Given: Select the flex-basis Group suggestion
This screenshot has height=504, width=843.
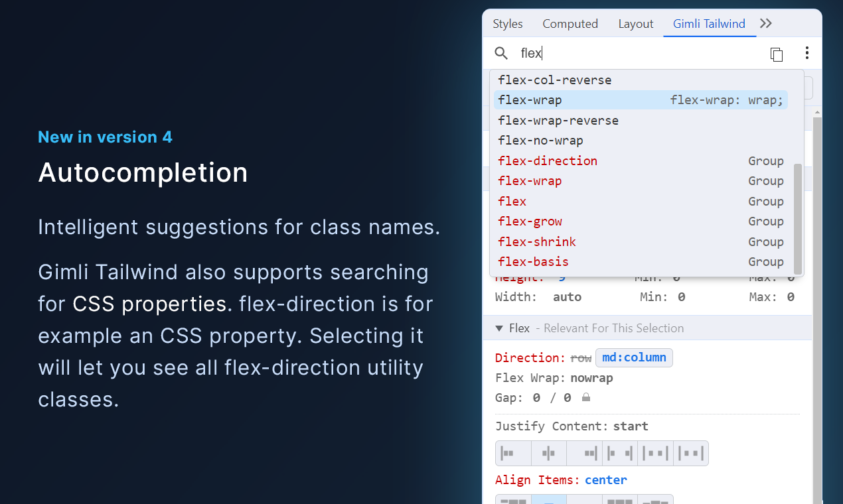Looking at the screenshot, I should point(641,262).
